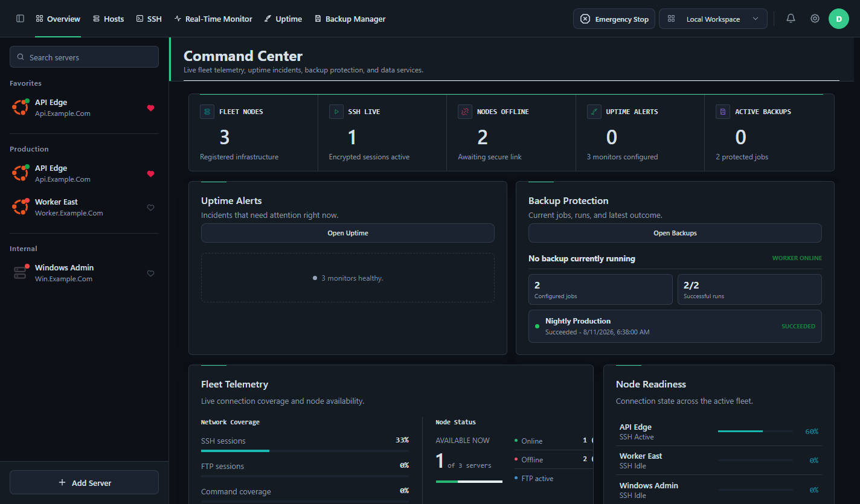Click the Worker.Example.Com hostname
The width and height of the screenshot is (860, 504).
coord(69,213)
